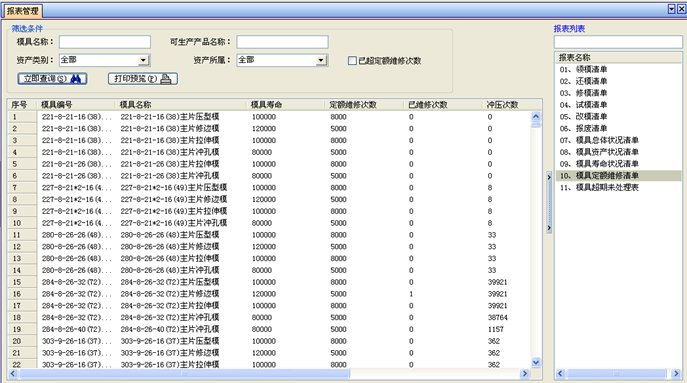The width and height of the screenshot is (687, 383).
Task: Select report 01、领模清单
Action: [x=583, y=69]
